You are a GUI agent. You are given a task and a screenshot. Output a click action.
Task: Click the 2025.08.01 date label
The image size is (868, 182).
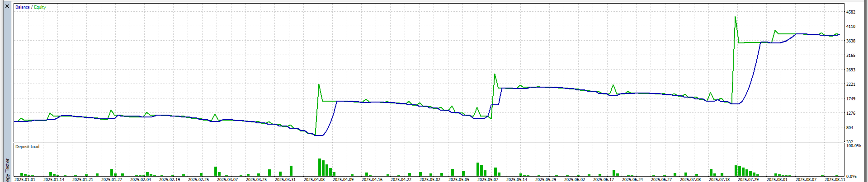tap(777, 180)
